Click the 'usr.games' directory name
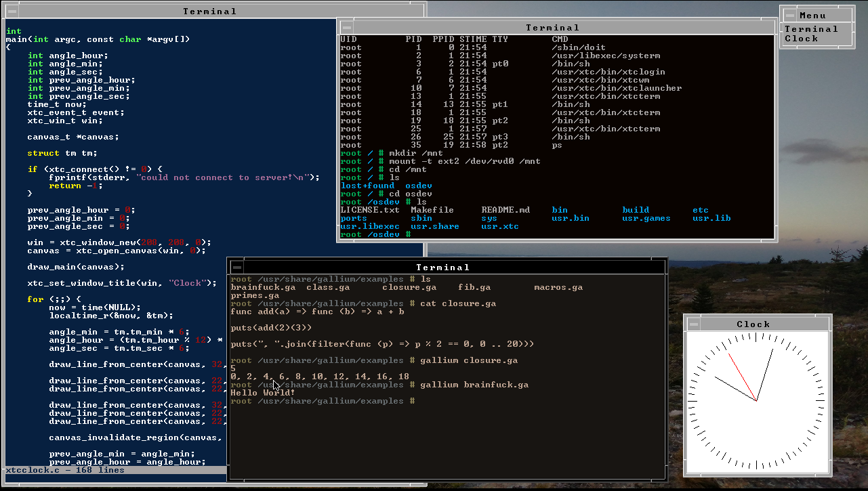The image size is (868, 491). (646, 218)
